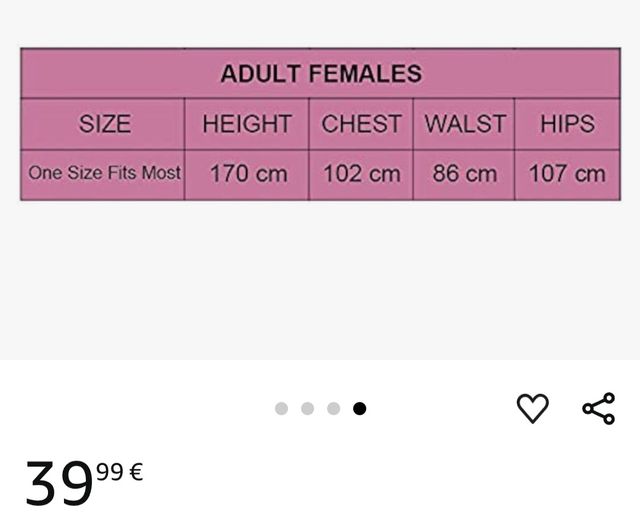Click the ADULT FEMALES table header
The image size is (640, 530).
tap(320, 73)
